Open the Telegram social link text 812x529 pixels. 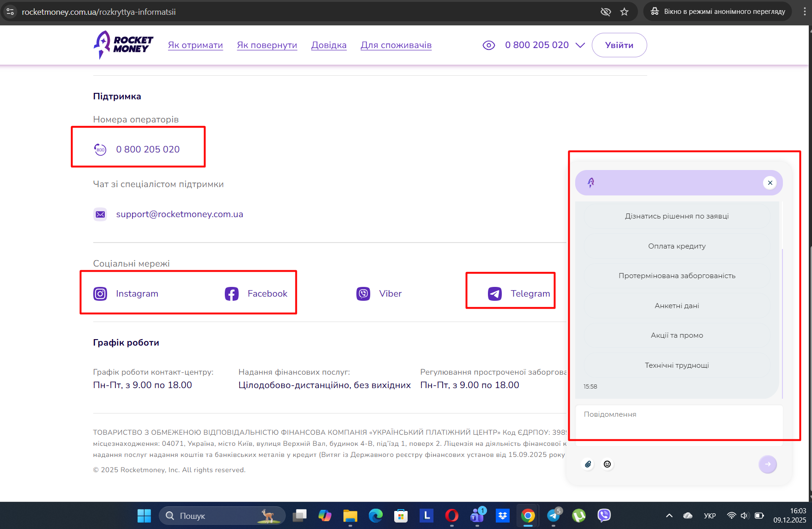[530, 294]
